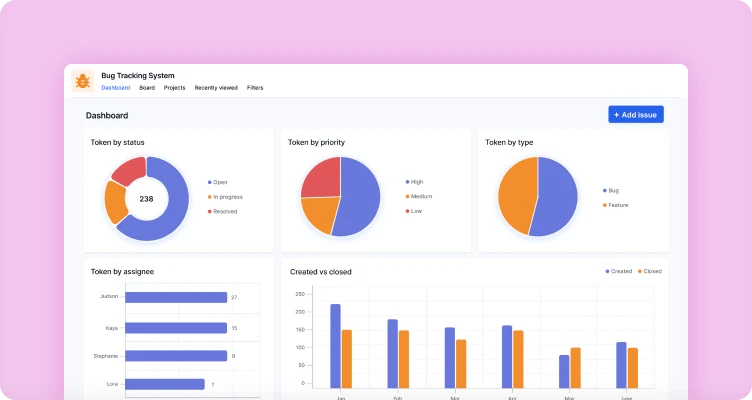The image size is (752, 400).
Task: Click the blue Created bar for Feb
Action: tap(393, 353)
